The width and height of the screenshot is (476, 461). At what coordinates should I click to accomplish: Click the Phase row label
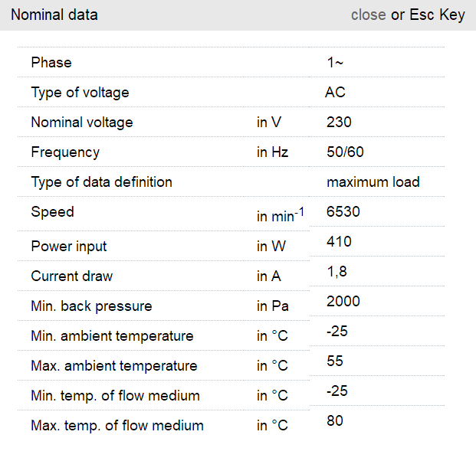51,63
